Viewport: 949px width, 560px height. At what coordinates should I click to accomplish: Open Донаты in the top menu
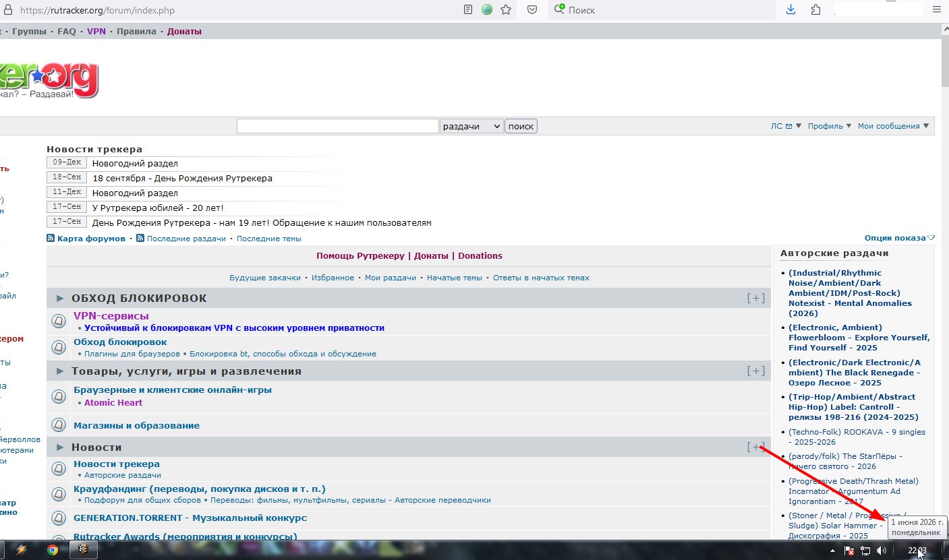pyautogui.click(x=184, y=32)
